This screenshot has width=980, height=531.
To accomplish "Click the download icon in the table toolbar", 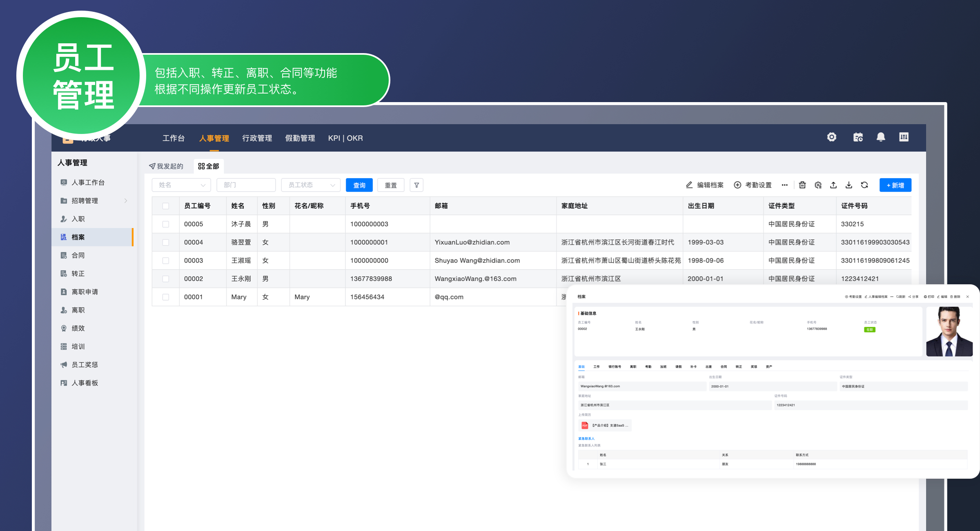I will (x=849, y=185).
